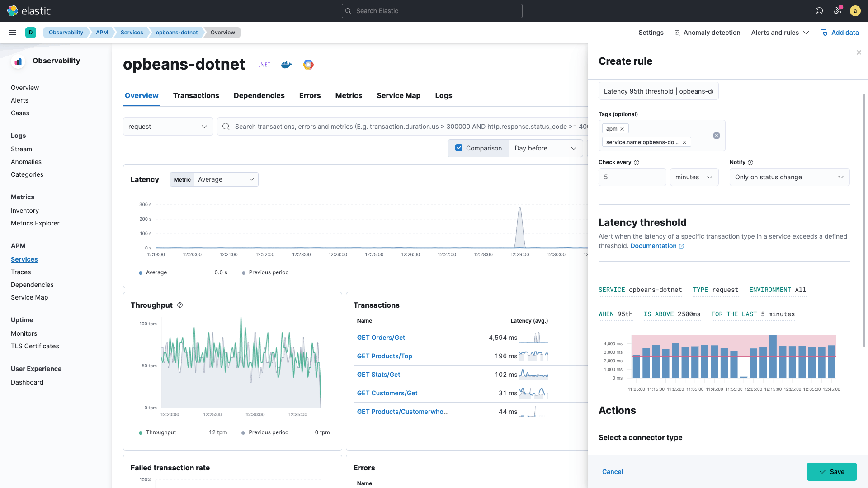Screen dimensions: 868x488
Task: Close the Create rule flyout
Action: (859, 52)
